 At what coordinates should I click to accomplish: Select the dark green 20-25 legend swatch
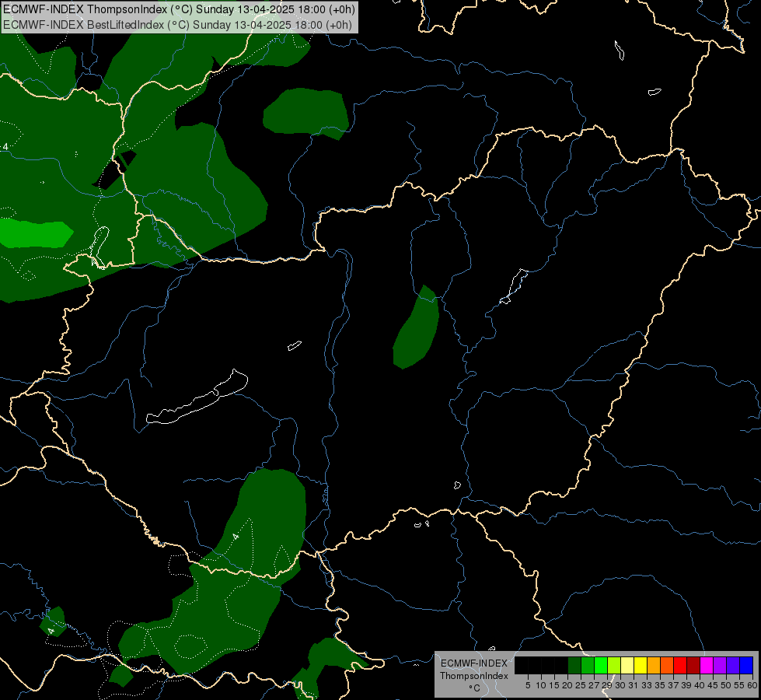(574, 665)
